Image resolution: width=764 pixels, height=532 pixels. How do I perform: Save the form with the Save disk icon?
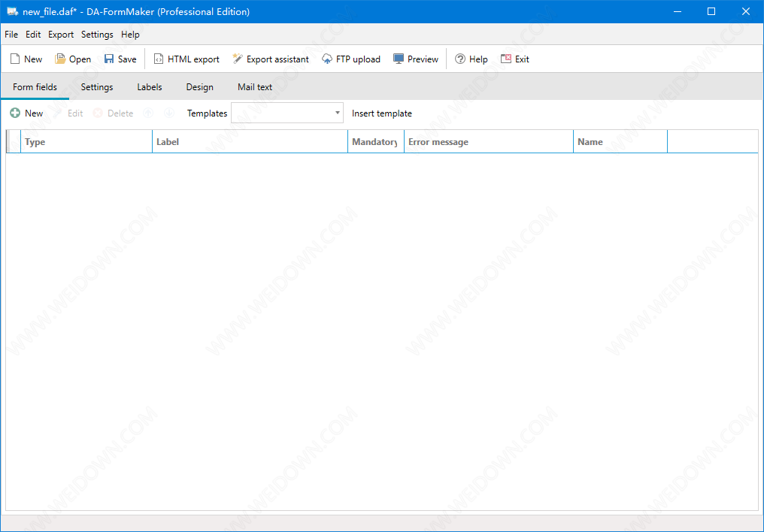click(109, 59)
